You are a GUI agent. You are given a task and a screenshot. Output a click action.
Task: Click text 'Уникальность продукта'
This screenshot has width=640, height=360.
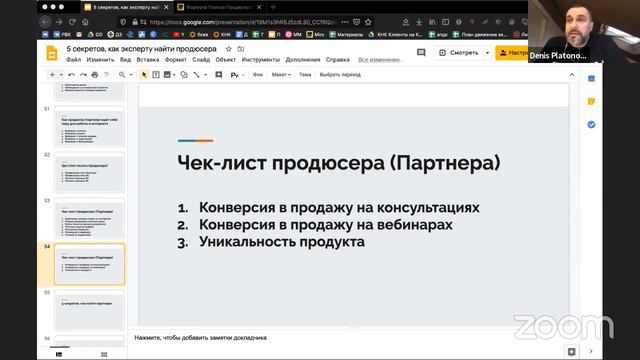[282, 242]
